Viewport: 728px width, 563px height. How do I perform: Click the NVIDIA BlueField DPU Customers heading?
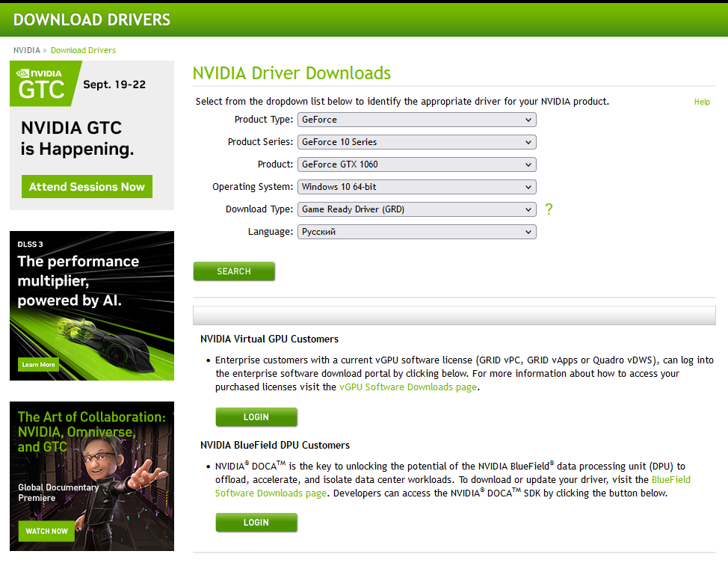[x=275, y=445]
